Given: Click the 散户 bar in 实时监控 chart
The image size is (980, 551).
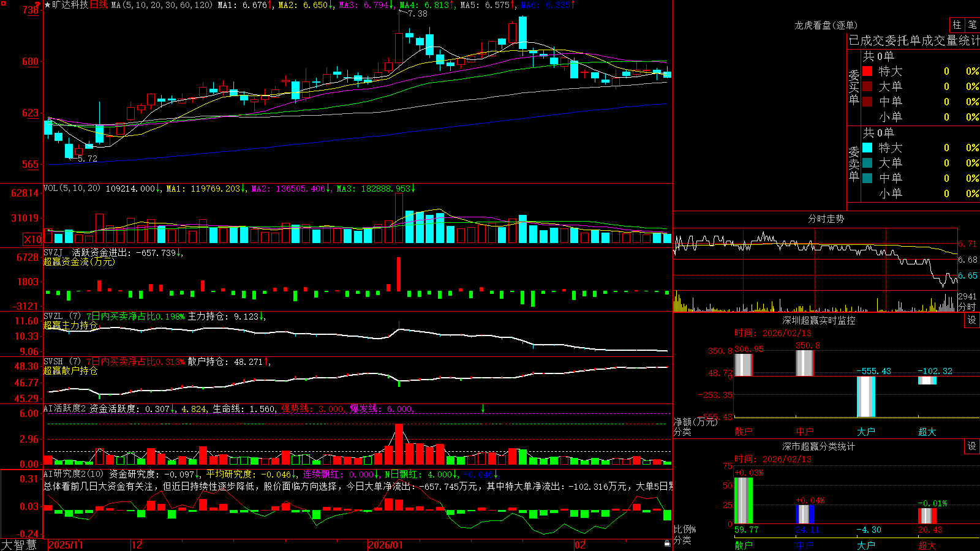Looking at the screenshot, I should pyautogui.click(x=743, y=365).
